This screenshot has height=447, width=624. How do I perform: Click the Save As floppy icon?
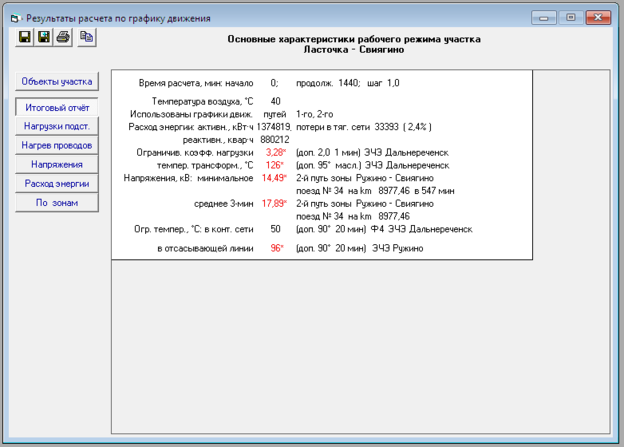pos(44,37)
